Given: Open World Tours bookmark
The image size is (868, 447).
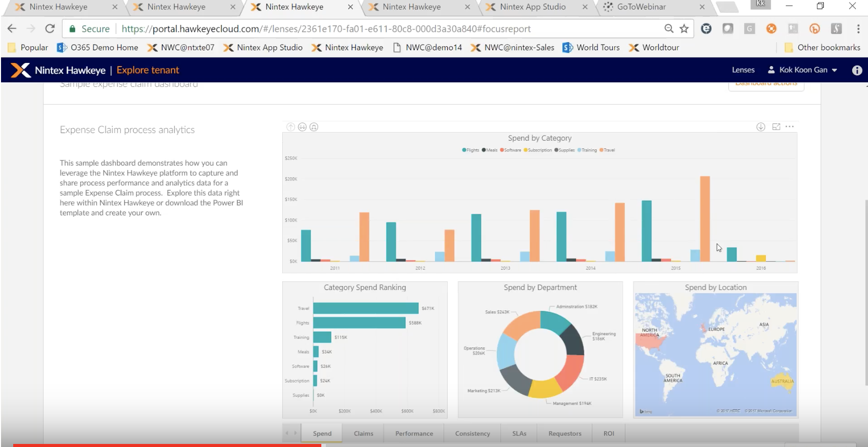Looking at the screenshot, I should [591, 47].
